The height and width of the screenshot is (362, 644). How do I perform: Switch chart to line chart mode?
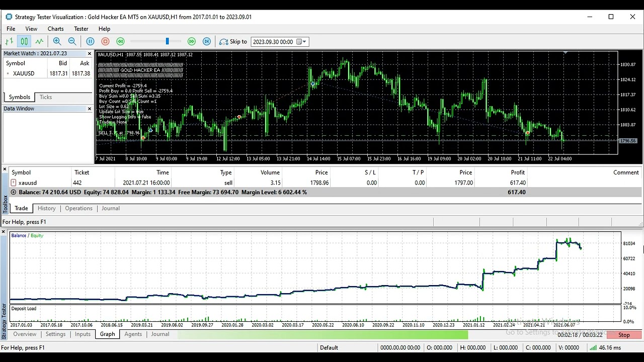(x=39, y=42)
